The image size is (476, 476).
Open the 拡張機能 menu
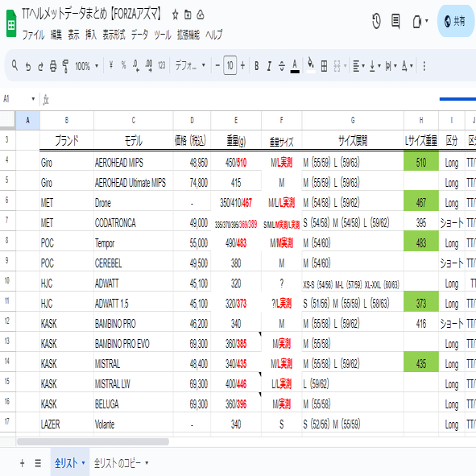pos(188,35)
